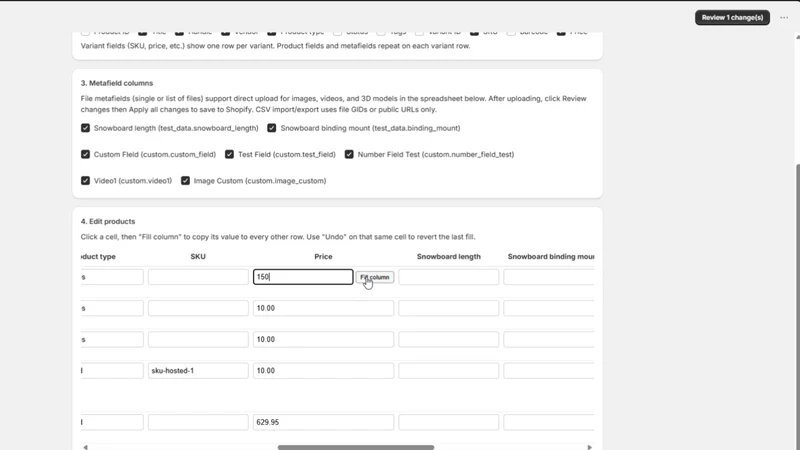Click the right arrow of horizontal scrollbar

[x=589, y=447]
